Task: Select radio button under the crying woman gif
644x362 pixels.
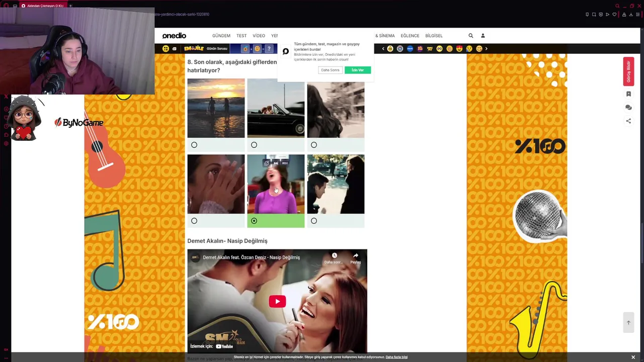Action: pyautogui.click(x=194, y=221)
